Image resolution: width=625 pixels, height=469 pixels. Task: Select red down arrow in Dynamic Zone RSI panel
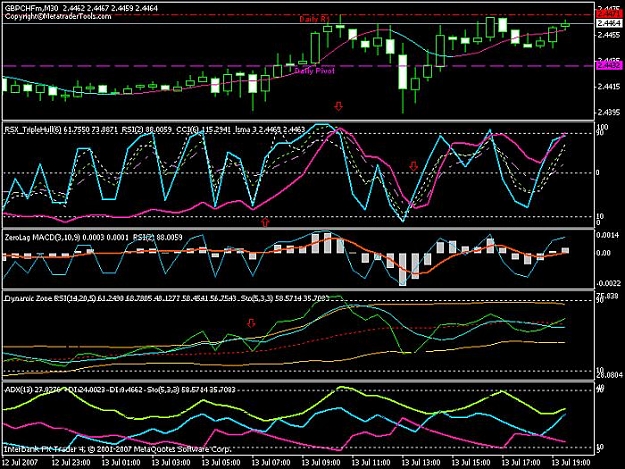(251, 323)
